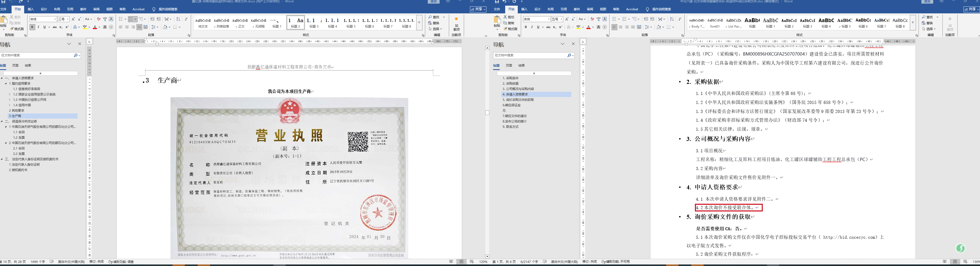The width and height of the screenshot is (980, 266).
Task: Apply the 纯文本 style in left window
Action: coord(203,23)
